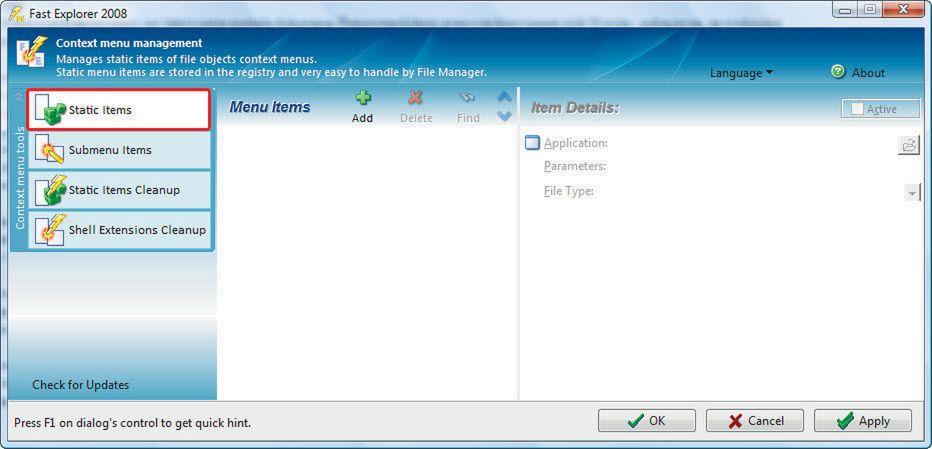This screenshot has width=932, height=449.
Task: Click the Find toolbar icon
Action: pyautogui.click(x=468, y=98)
